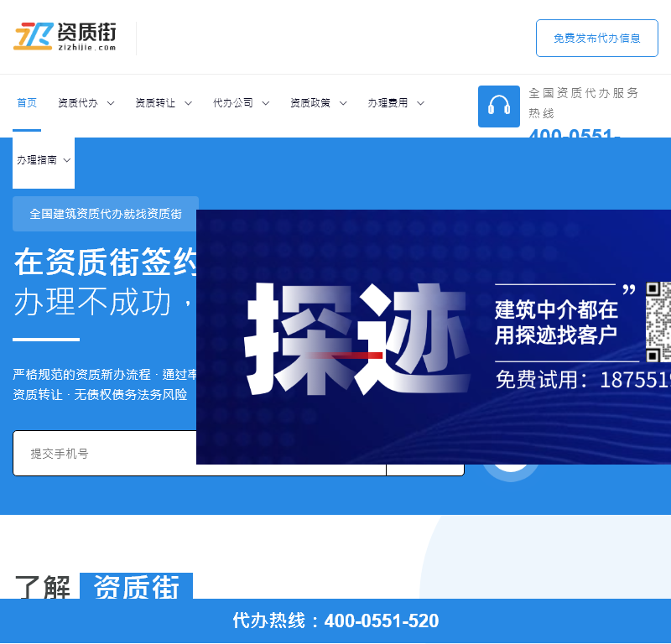Open 办理指南 menu item
671x644 pixels.
point(37,160)
